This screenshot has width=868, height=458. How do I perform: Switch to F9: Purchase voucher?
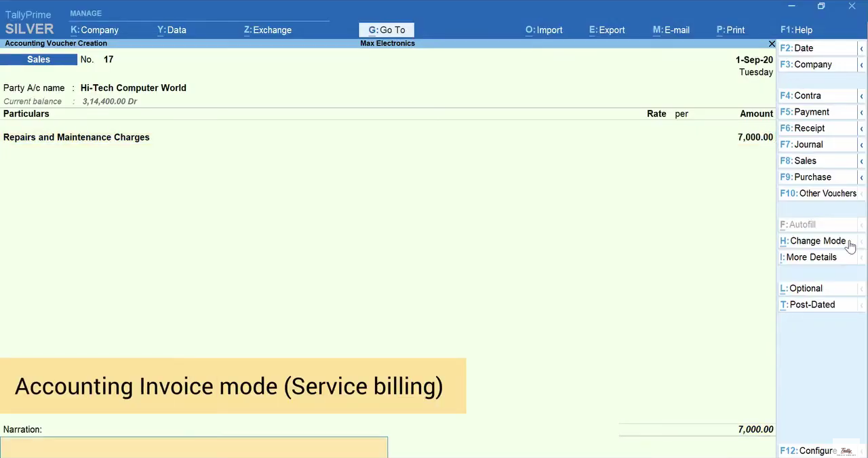tap(817, 177)
